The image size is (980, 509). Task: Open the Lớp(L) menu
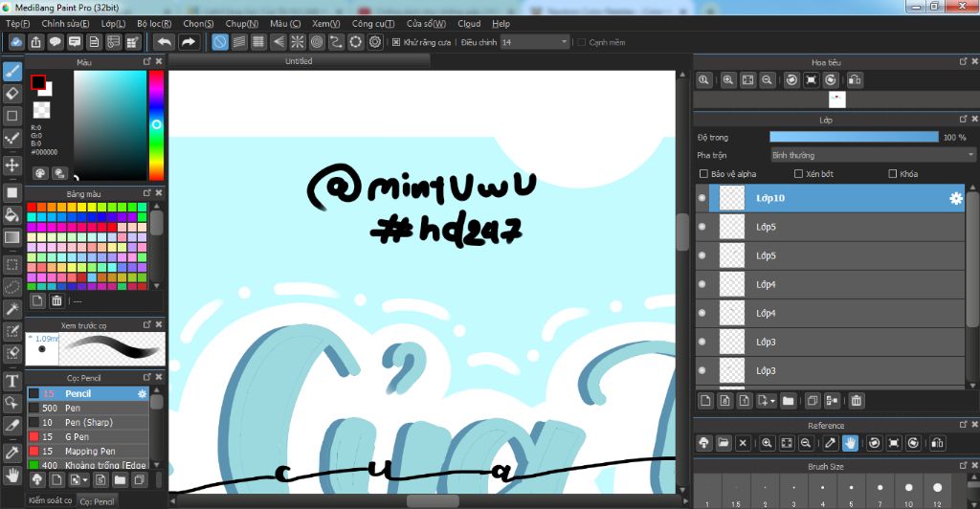click(113, 23)
